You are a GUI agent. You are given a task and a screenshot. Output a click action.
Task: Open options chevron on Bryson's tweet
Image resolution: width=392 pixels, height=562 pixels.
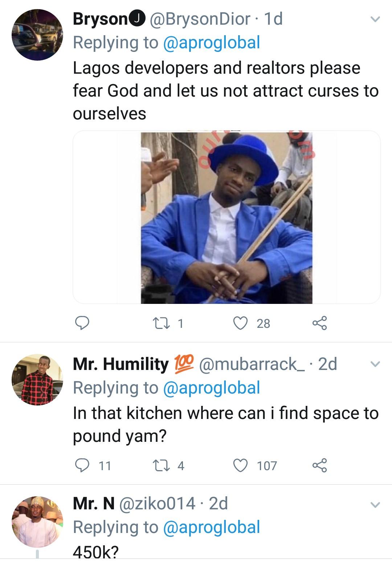(375, 19)
